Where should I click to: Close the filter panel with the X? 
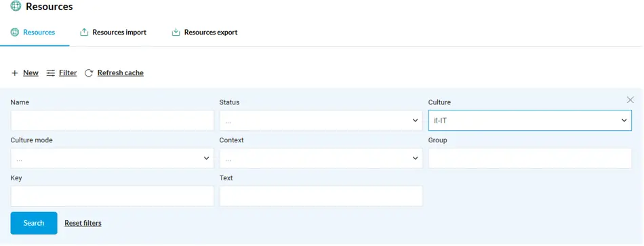(x=630, y=100)
